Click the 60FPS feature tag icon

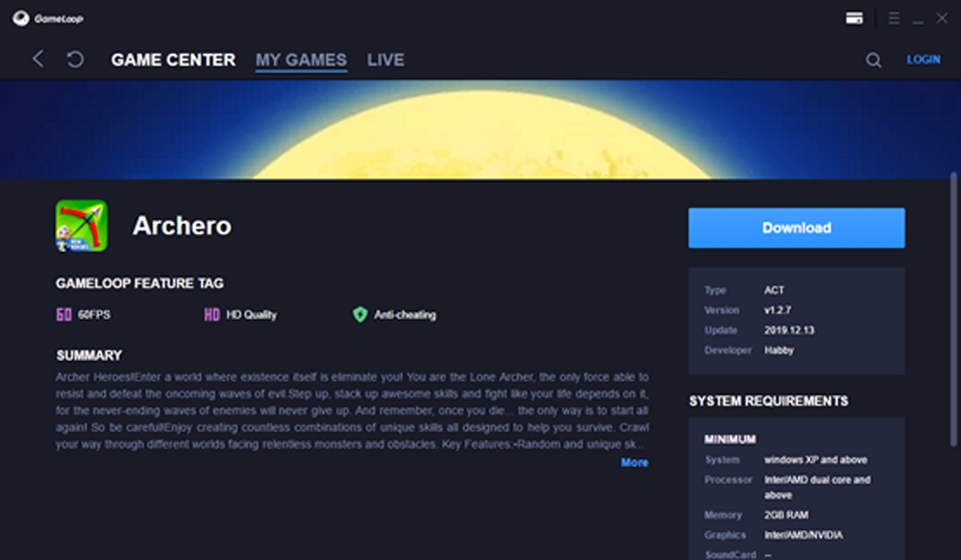point(63,315)
